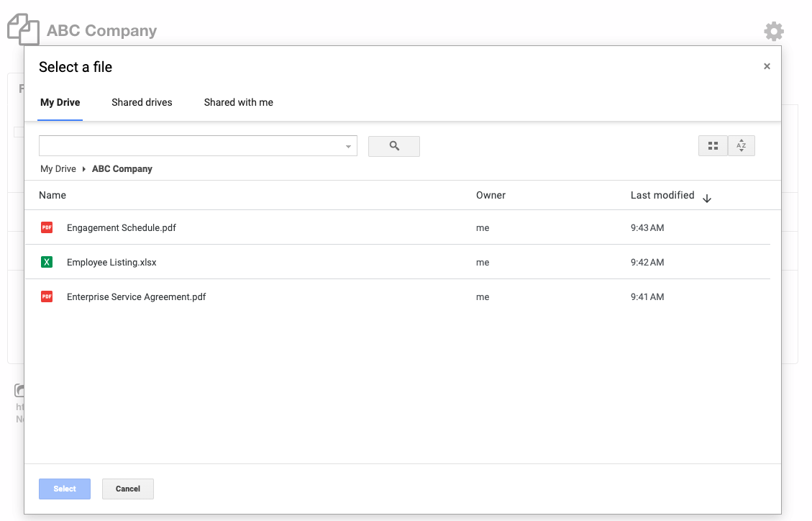Open the A-Z sort options icon
Image resolution: width=812 pixels, height=521 pixels.
tap(741, 146)
